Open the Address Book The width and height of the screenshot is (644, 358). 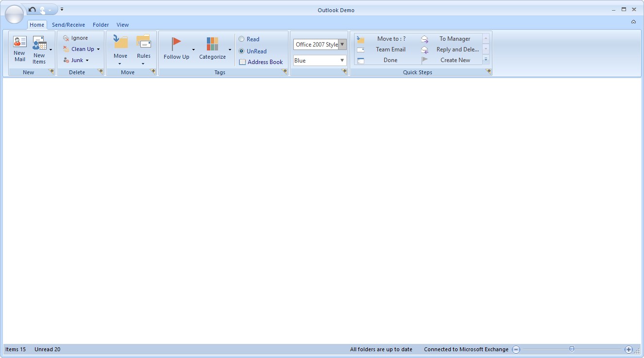[x=261, y=62]
